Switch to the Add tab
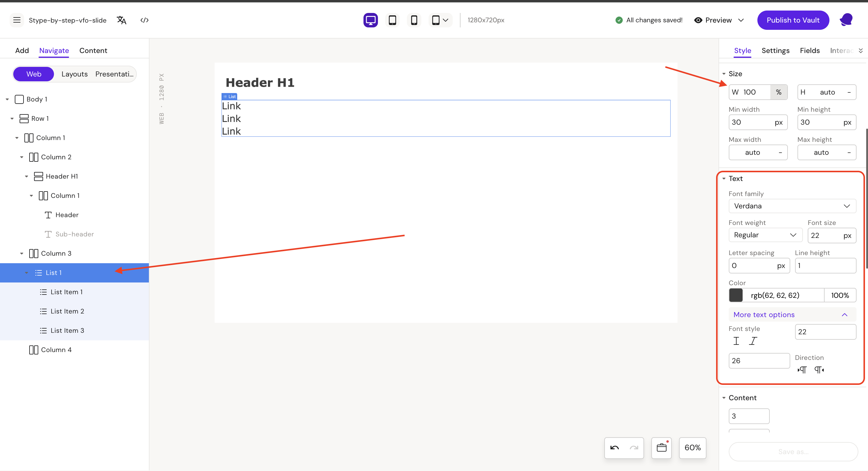Screen dimensions: 868x471 tap(22, 51)
